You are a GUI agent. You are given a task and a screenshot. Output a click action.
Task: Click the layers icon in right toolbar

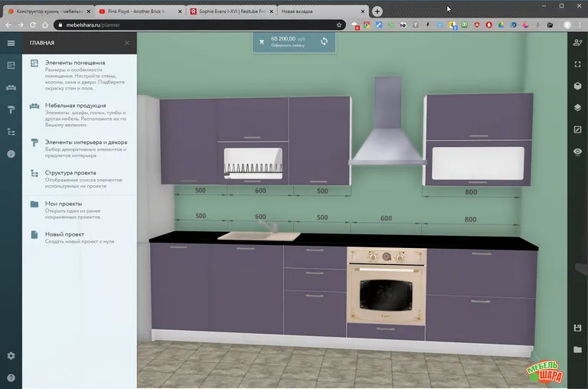point(577,108)
